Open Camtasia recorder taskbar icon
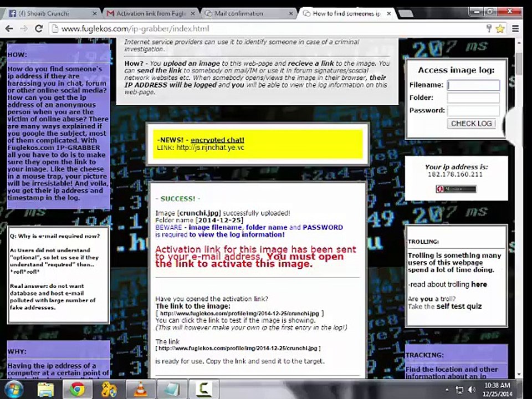 click(x=204, y=389)
